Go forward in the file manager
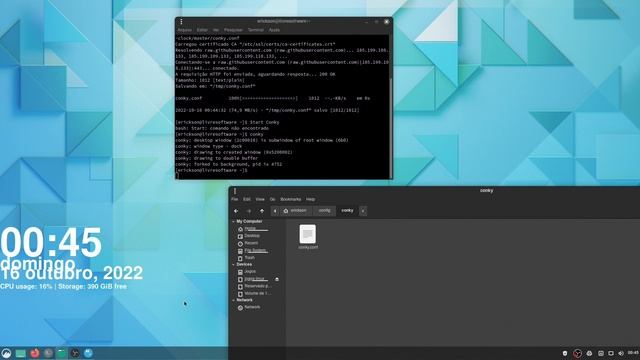640x360 pixels. (x=249, y=211)
